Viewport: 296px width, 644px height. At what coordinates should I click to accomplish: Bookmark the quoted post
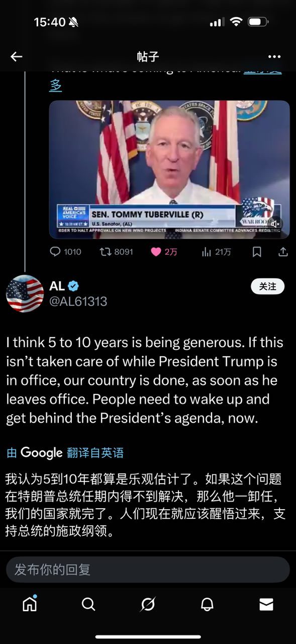pyautogui.click(x=257, y=252)
